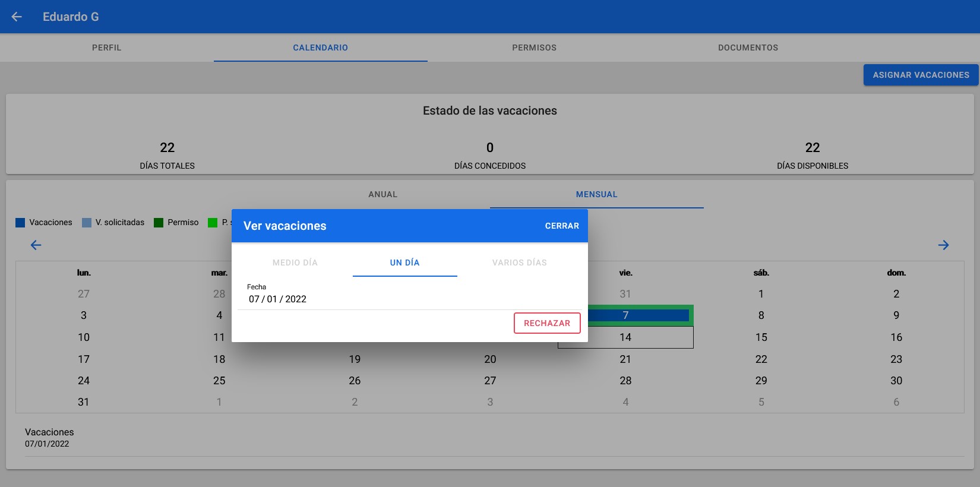
Task: Select the Medio día option
Action: pyautogui.click(x=295, y=263)
